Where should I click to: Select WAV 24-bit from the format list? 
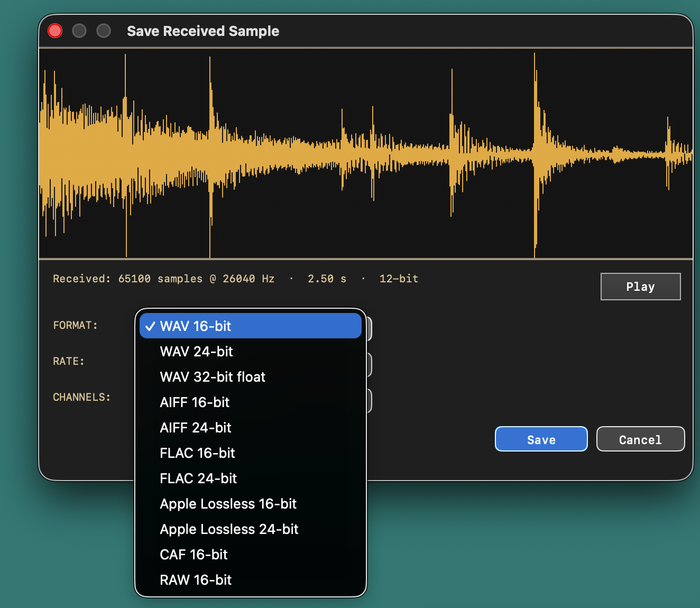point(251,351)
